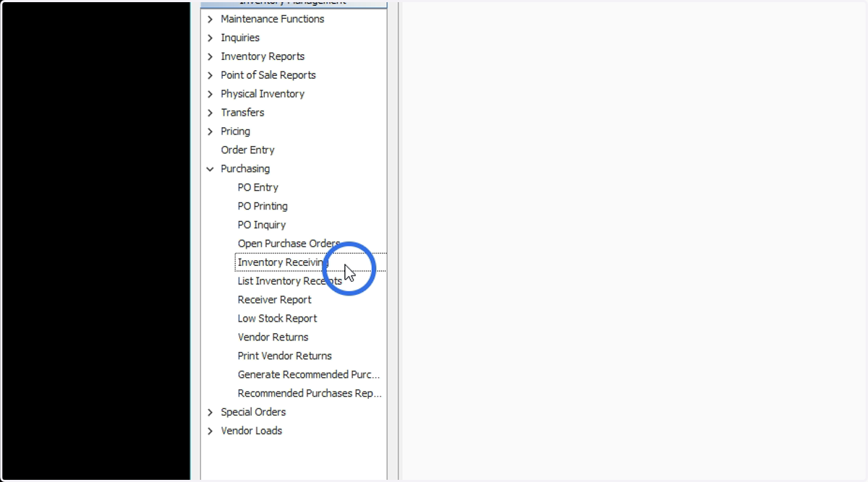The image size is (868, 482).
Task: Select the Special Orders item
Action: 253,412
